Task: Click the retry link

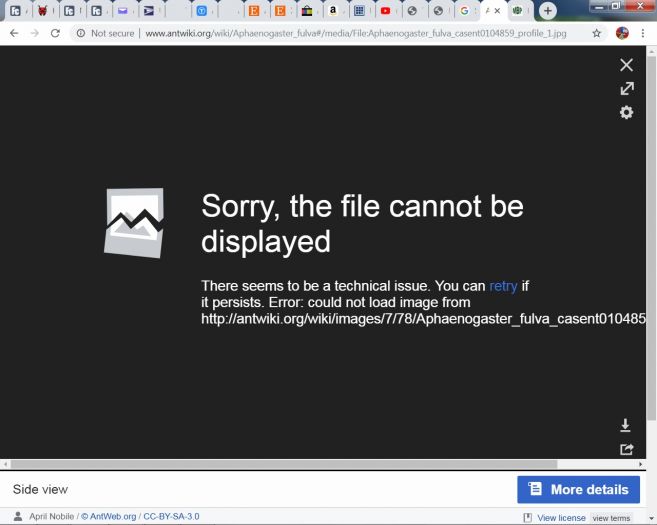Action: coord(503,286)
